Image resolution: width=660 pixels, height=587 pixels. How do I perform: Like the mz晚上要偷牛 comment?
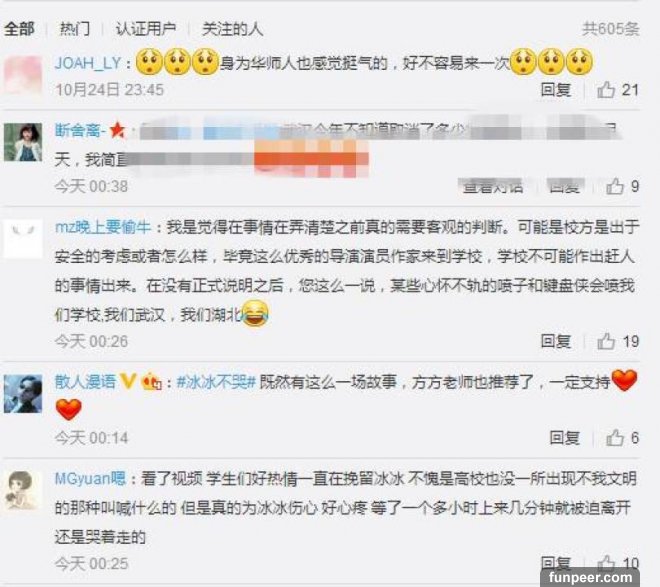(606, 341)
